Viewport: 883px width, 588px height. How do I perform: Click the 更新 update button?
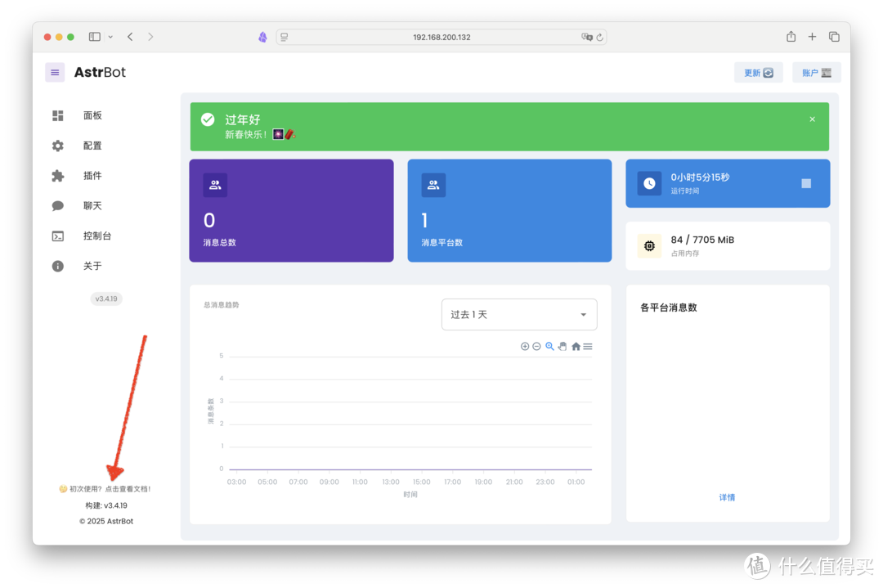pyautogui.click(x=758, y=72)
